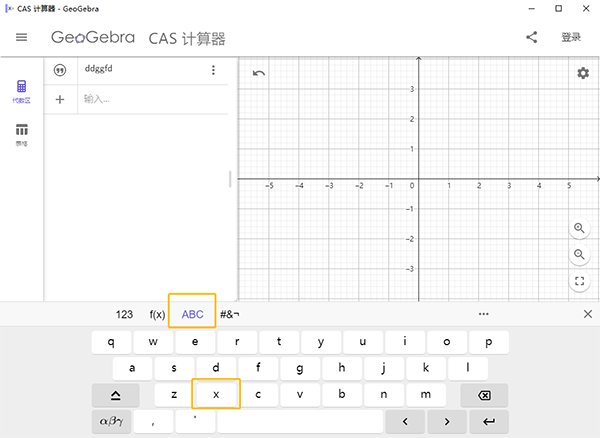Tap the space bar key
The height and width of the screenshot is (438, 600).
[x=300, y=422]
